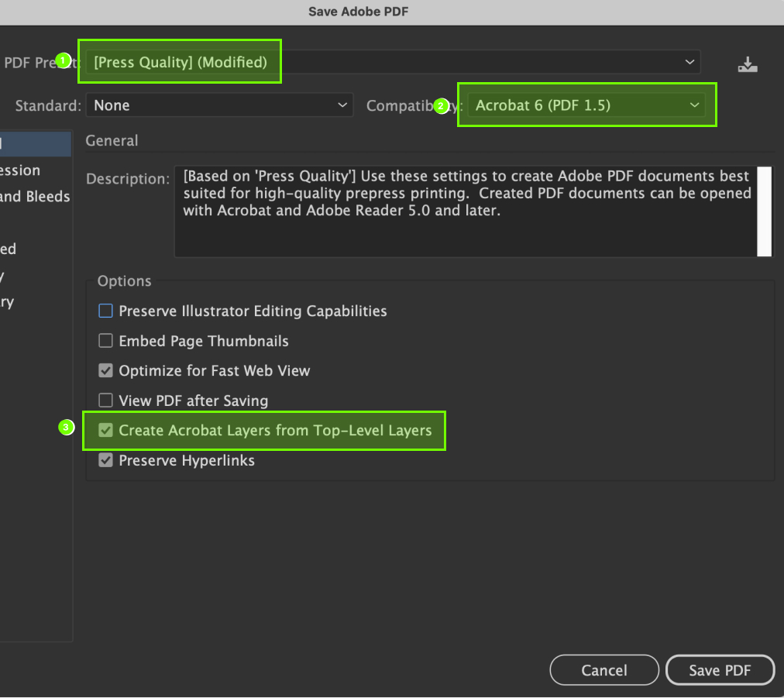The height and width of the screenshot is (698, 784).
Task: Uncheck Preserve Hyperlinks option
Action: tap(105, 460)
